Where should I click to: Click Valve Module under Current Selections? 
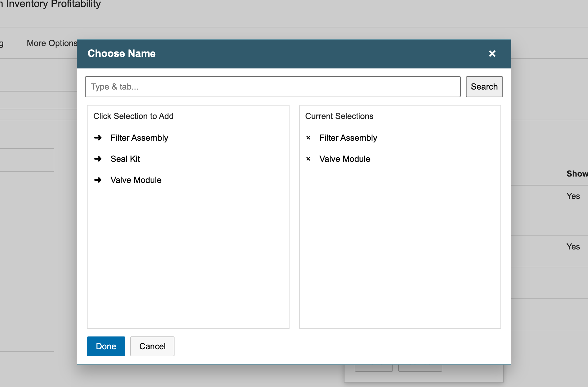coord(345,159)
